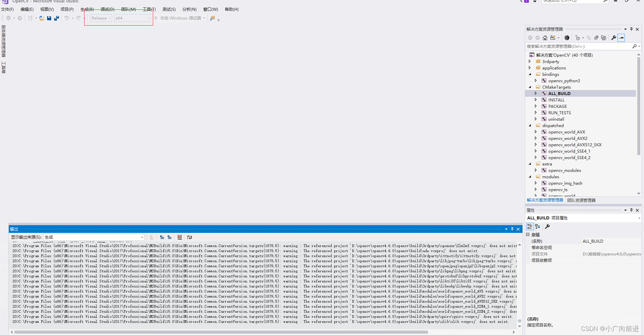Screen dimensions: 644x335
Task: Click Home icon in Solution Explorer
Action: tap(545, 38)
